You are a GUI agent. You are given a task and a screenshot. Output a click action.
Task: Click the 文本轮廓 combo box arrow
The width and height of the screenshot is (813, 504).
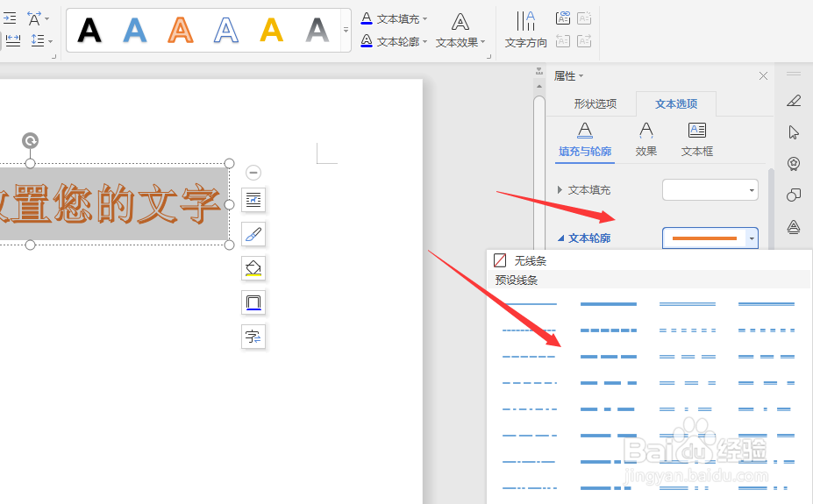coord(752,238)
